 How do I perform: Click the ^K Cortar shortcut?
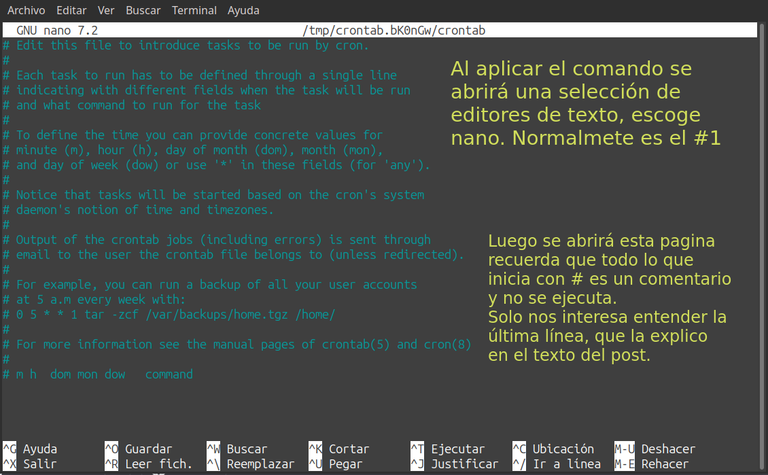[x=339, y=449]
